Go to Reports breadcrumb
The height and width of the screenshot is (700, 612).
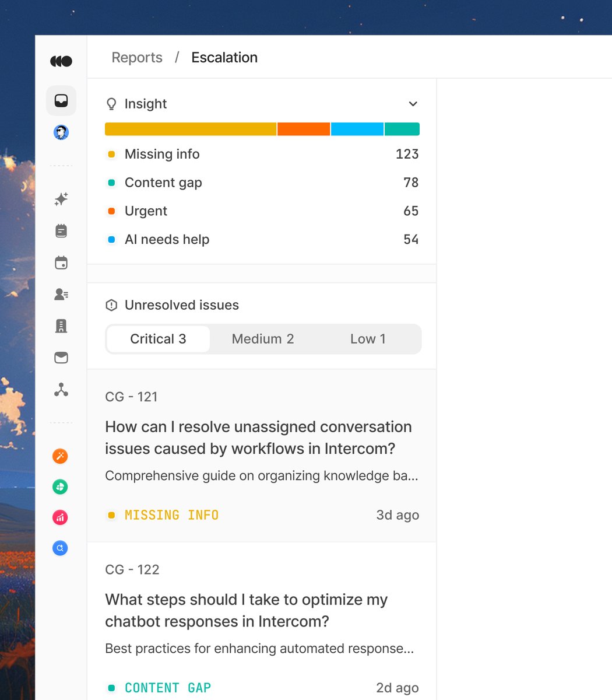tap(137, 57)
